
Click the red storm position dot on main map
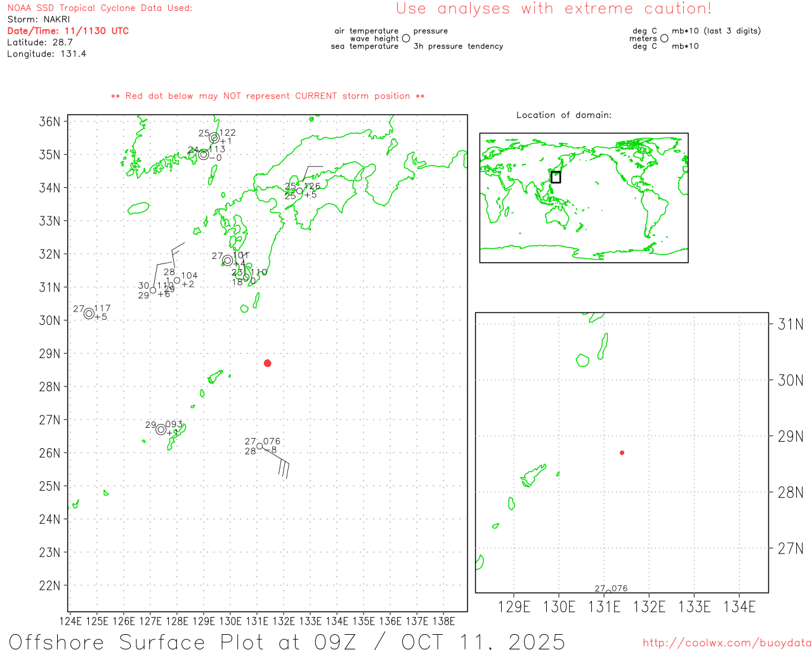pyautogui.click(x=268, y=363)
